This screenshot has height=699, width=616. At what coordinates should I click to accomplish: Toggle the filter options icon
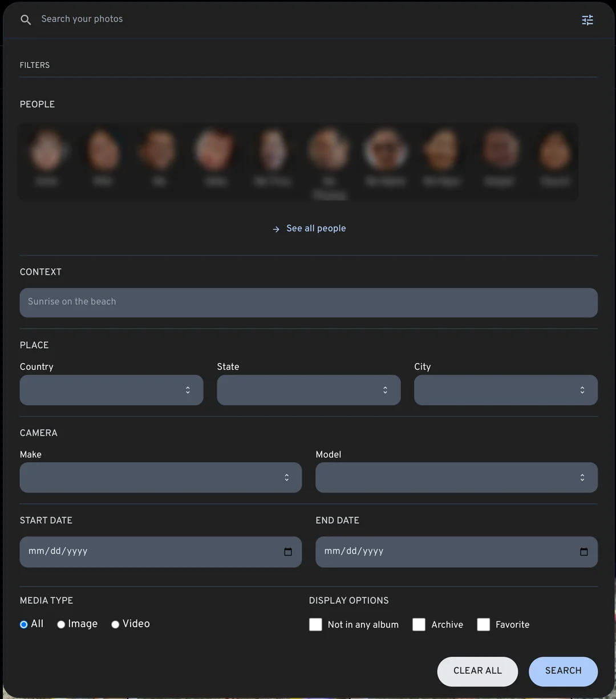[587, 20]
